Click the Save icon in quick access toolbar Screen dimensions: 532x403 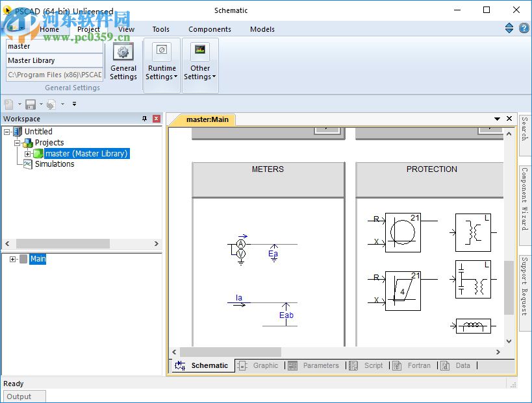click(x=31, y=104)
